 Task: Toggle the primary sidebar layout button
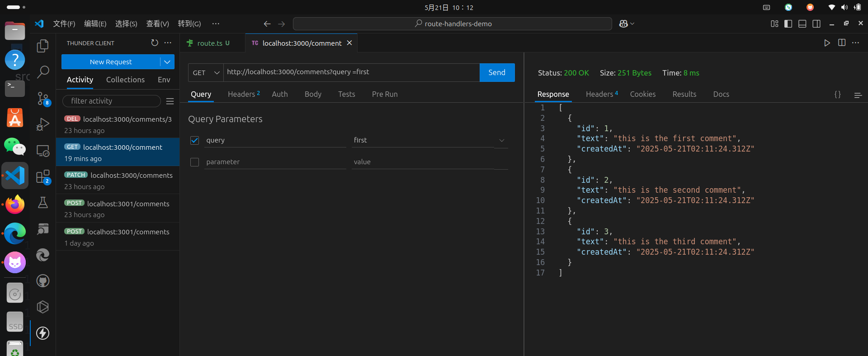click(788, 24)
